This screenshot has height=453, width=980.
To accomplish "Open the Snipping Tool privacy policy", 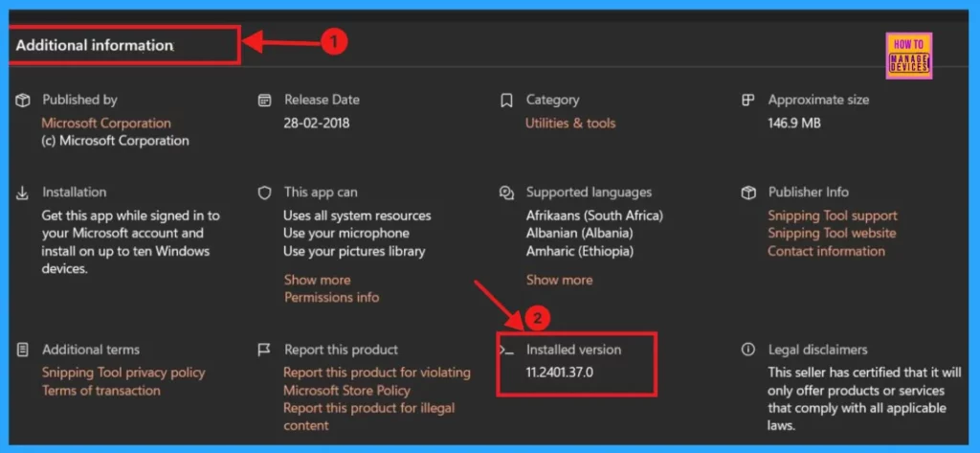I will (123, 373).
